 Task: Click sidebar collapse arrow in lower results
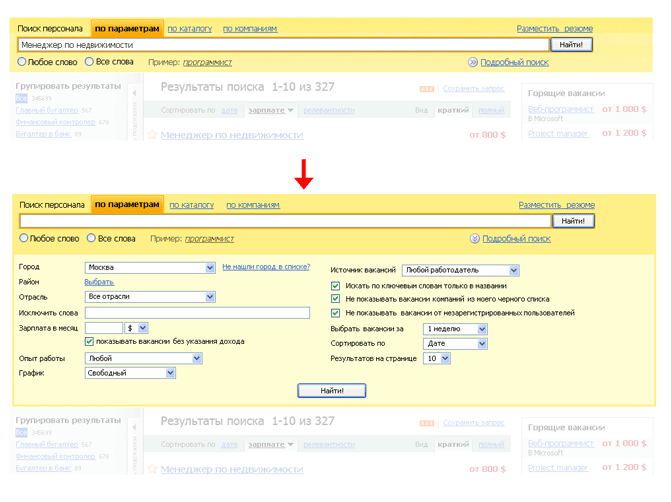pyautogui.click(x=134, y=427)
